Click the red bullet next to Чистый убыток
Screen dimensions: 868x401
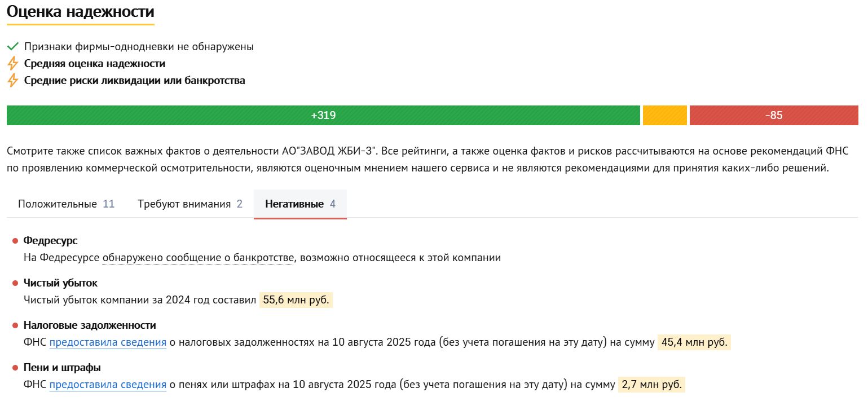pos(15,284)
